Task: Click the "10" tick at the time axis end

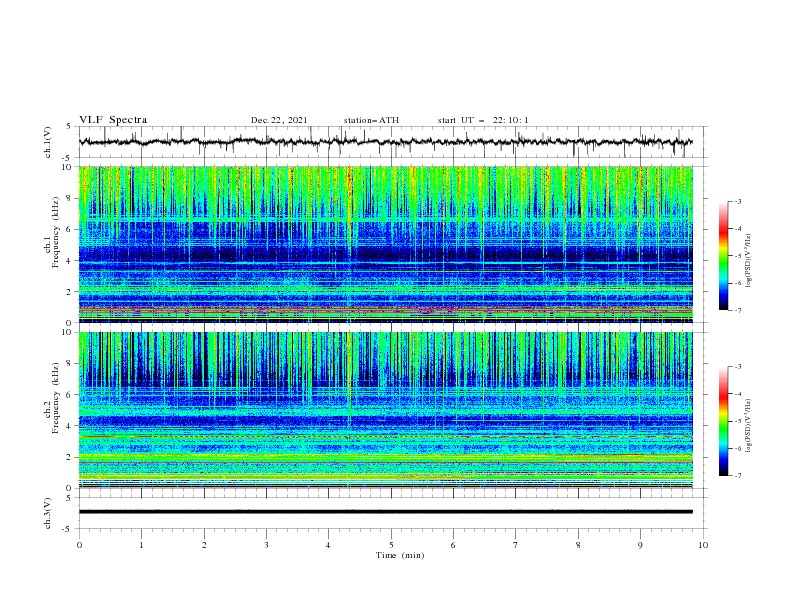Action: point(703,545)
